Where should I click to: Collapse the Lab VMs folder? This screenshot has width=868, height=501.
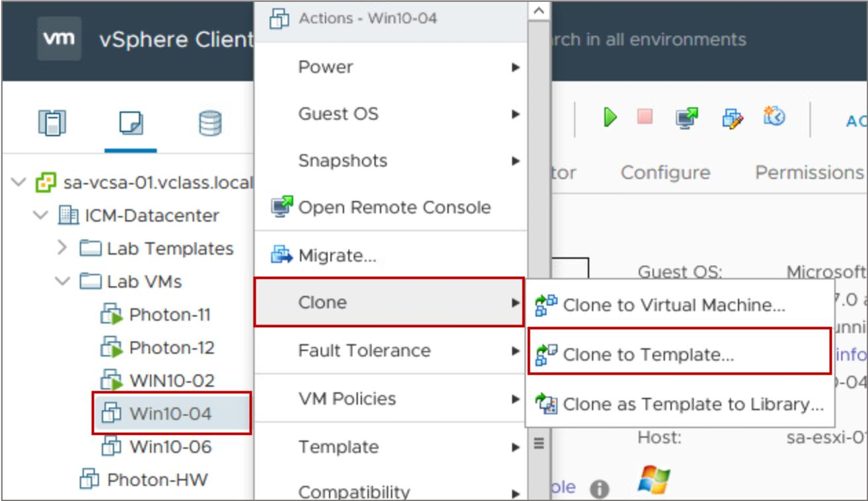(62, 282)
